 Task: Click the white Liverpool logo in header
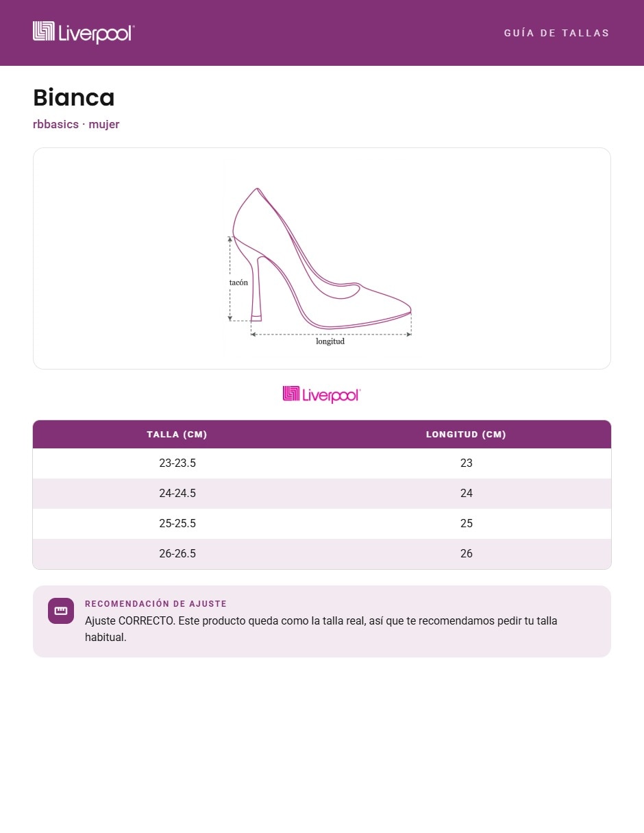click(x=84, y=33)
